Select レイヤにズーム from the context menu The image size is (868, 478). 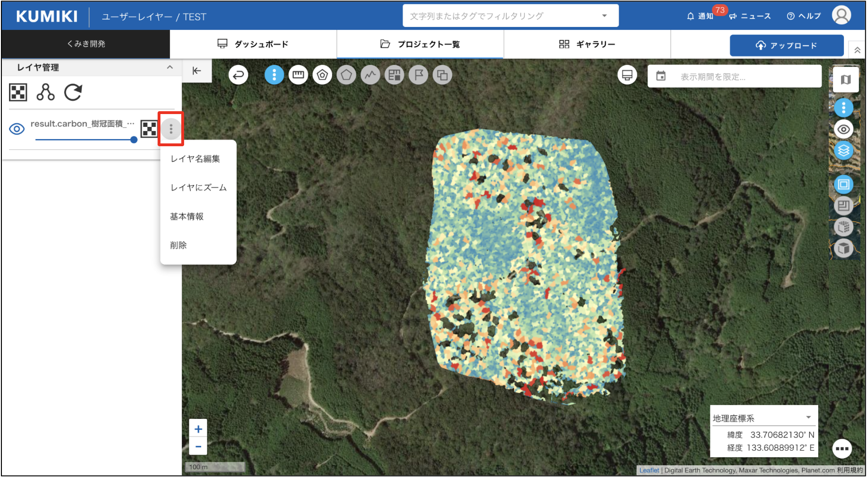[x=198, y=187]
